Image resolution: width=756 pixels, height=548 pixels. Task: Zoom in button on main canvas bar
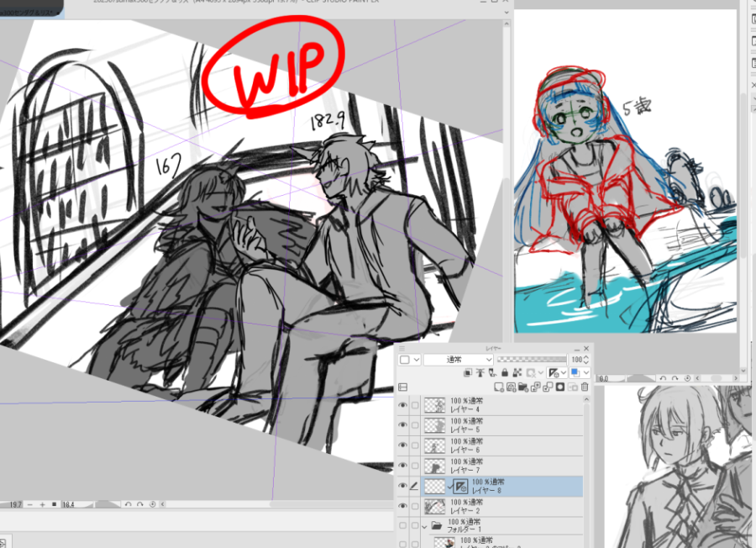(43, 504)
